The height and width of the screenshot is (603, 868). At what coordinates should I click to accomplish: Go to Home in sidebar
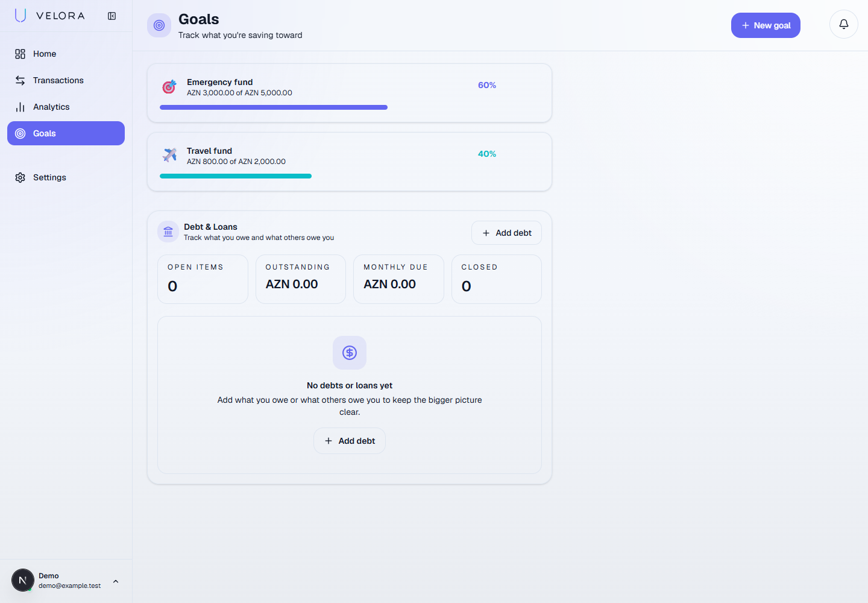[x=66, y=54]
